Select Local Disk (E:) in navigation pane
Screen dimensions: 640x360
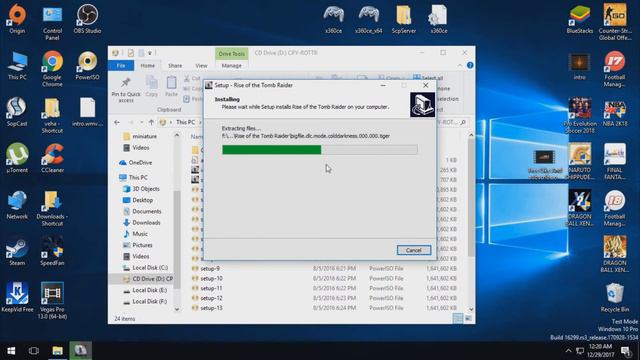[149, 290]
